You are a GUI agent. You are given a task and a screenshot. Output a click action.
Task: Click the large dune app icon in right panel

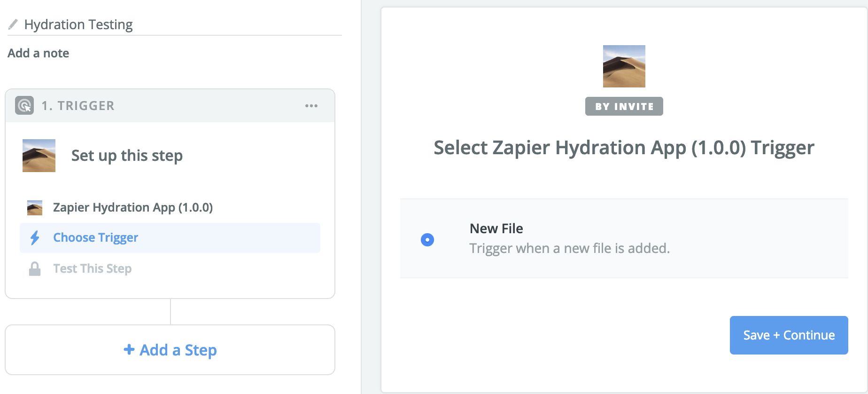click(x=624, y=66)
